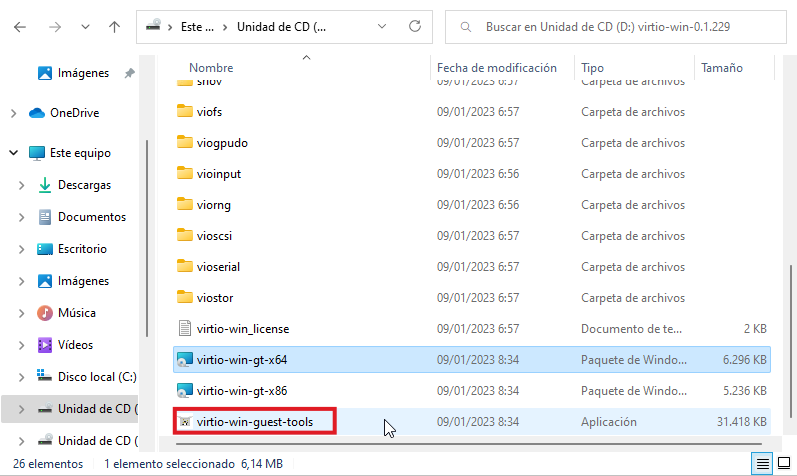Click the search box for Unidad de CD

coord(620,27)
